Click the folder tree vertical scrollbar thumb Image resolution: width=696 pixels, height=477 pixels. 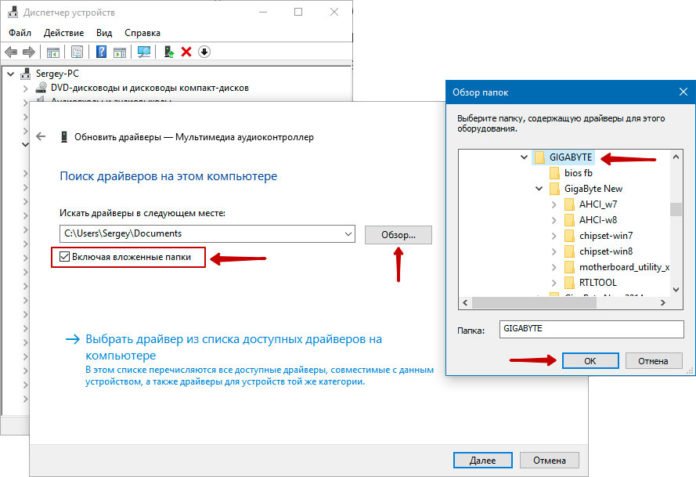[x=676, y=209]
